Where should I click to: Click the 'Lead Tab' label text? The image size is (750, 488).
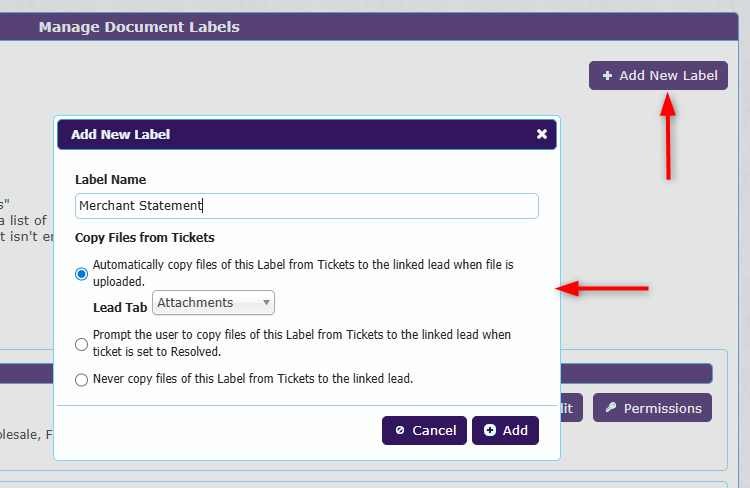[x=120, y=307]
